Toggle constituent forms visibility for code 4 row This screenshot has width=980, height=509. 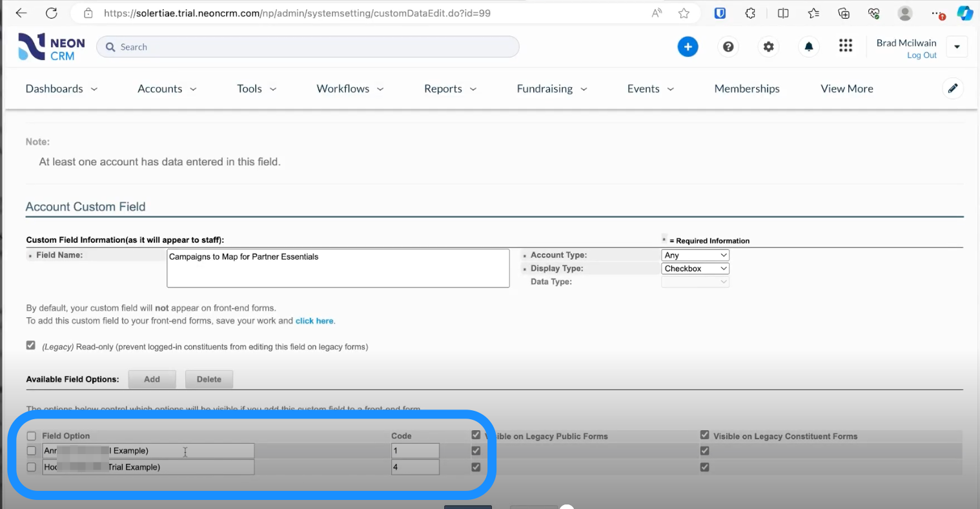click(x=704, y=467)
